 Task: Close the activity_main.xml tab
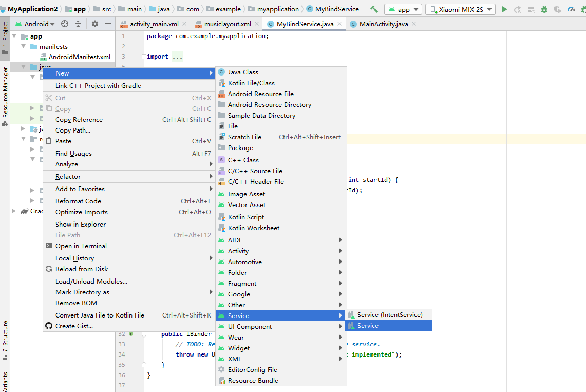tap(184, 24)
